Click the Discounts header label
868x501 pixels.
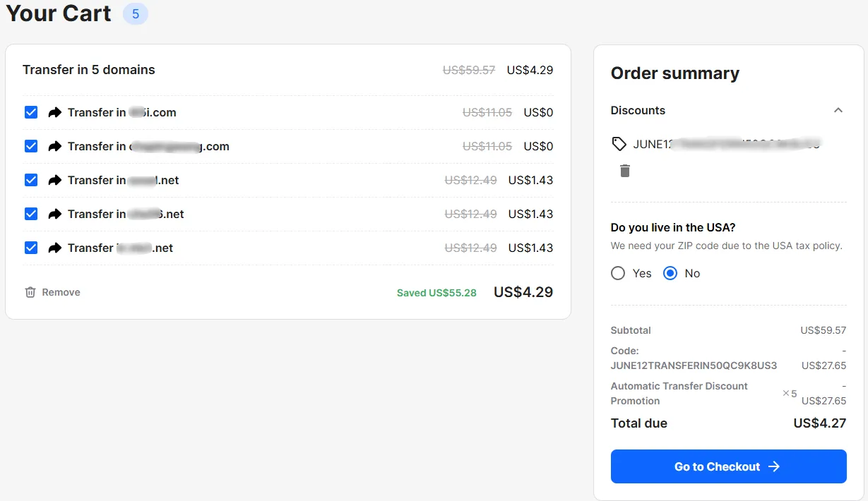tap(638, 110)
